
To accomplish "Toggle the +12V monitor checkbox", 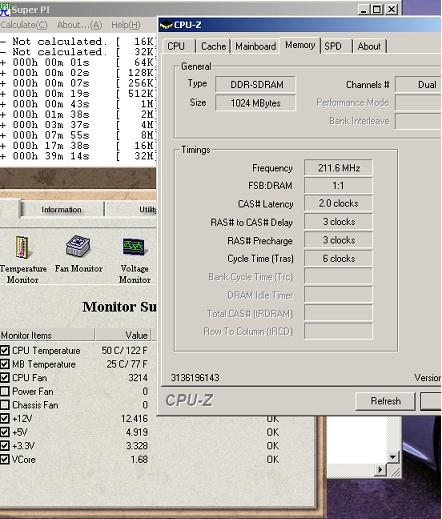I will coord(5,418).
